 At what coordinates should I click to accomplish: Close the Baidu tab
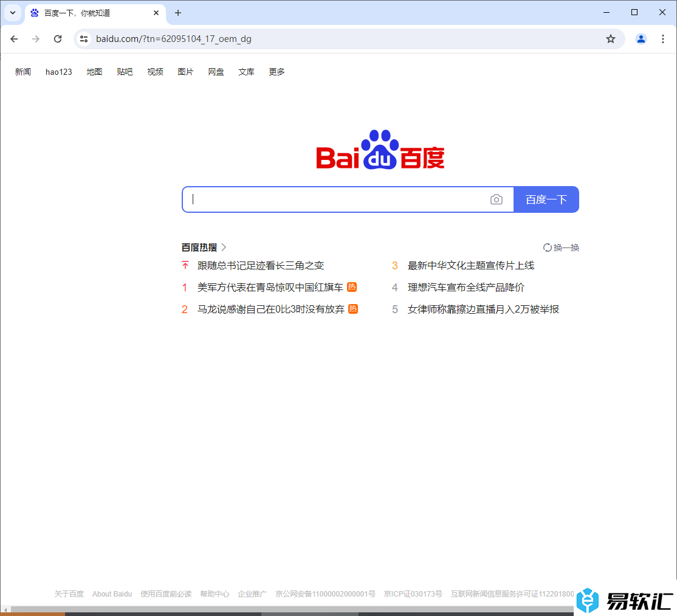pyautogui.click(x=156, y=13)
